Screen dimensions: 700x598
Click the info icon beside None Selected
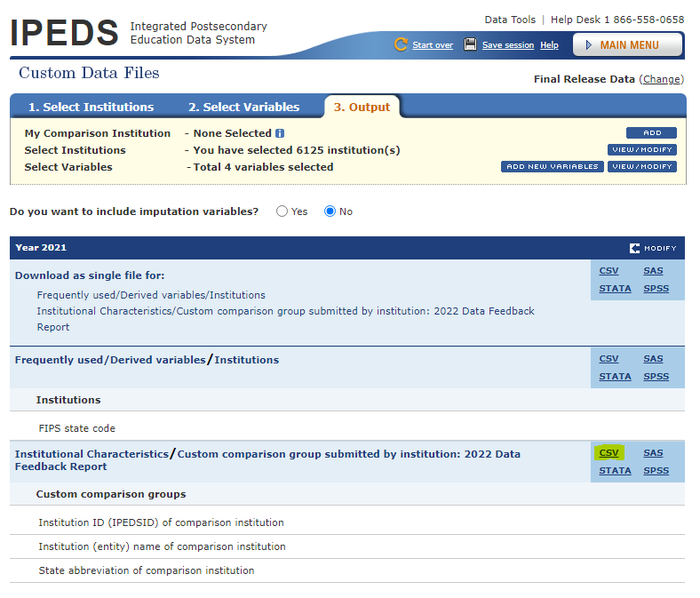[280, 133]
